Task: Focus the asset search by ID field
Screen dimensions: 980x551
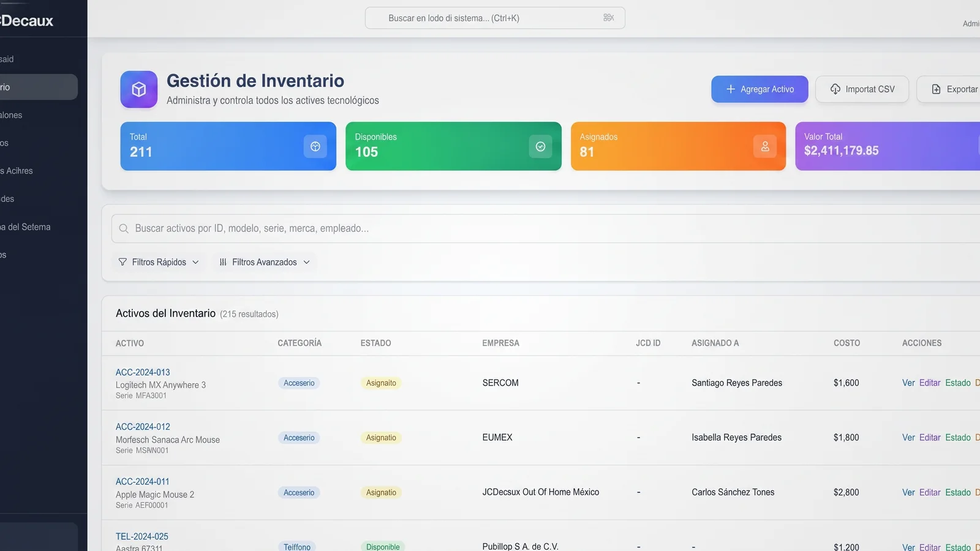Action: 546,228
